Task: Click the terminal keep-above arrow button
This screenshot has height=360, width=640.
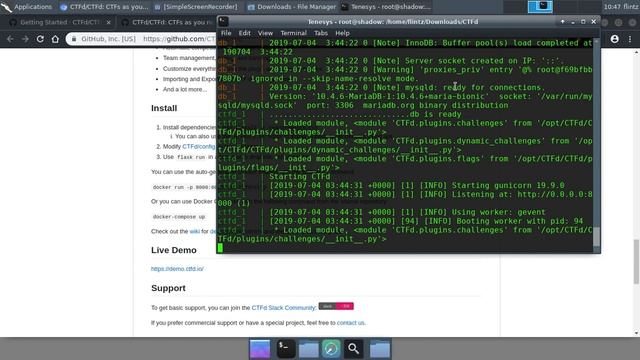Action: (562, 22)
